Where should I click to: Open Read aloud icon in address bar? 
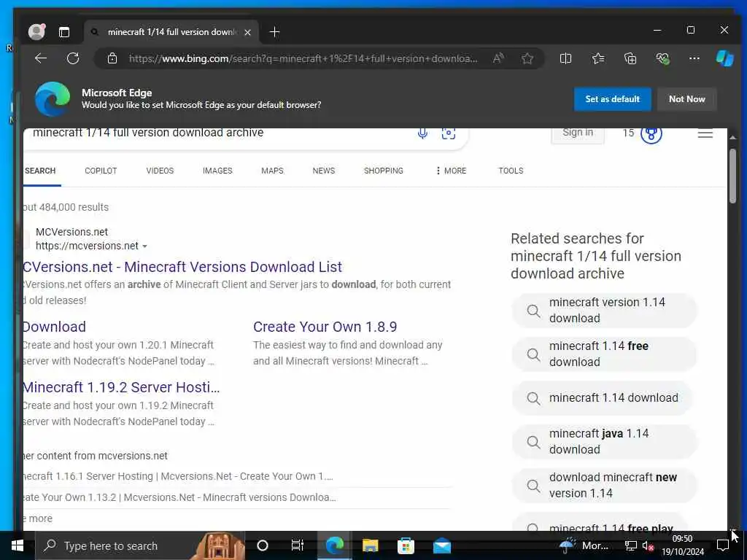click(498, 58)
